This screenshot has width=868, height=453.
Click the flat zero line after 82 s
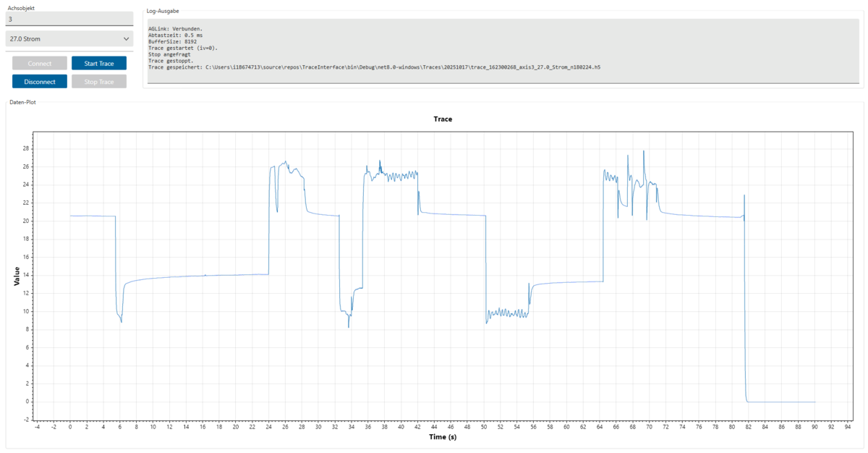click(x=781, y=402)
